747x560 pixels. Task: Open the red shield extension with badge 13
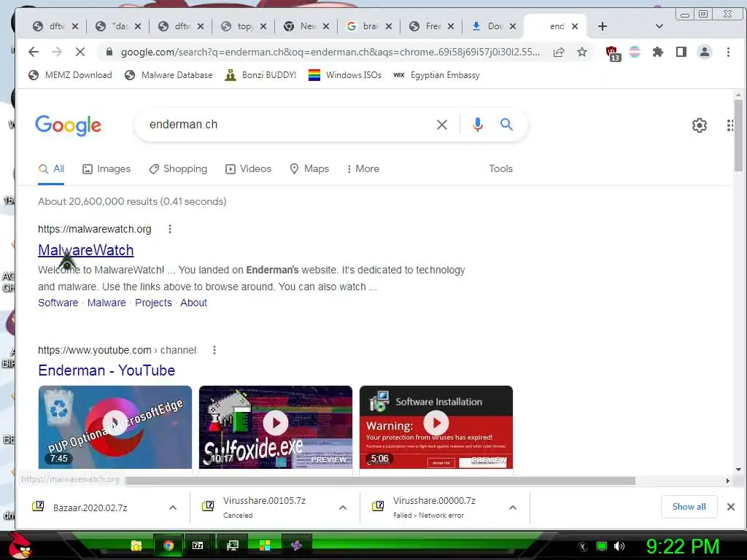(613, 52)
